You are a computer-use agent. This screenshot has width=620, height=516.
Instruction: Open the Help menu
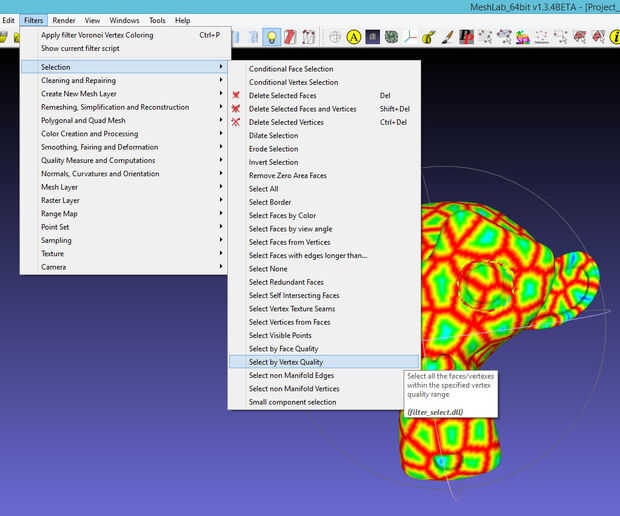182,20
